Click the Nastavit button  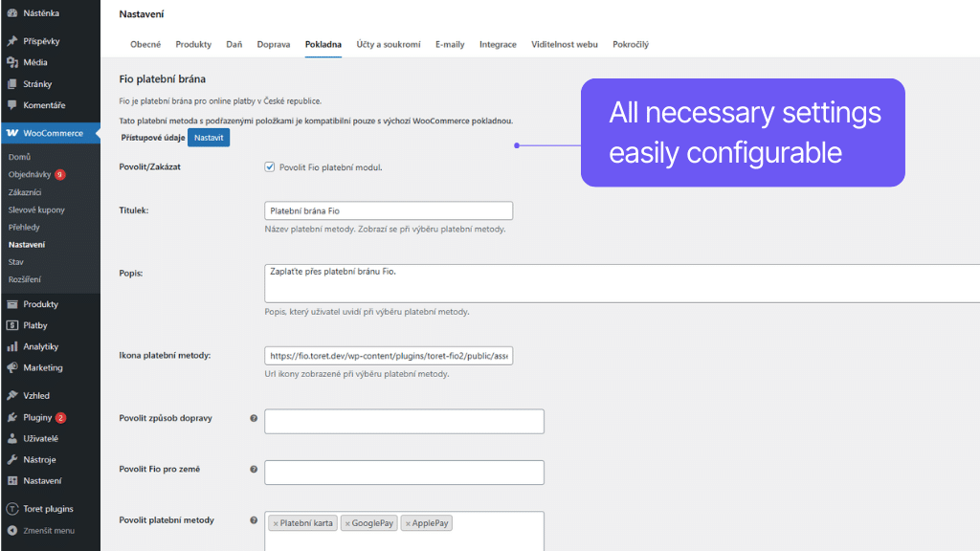209,138
